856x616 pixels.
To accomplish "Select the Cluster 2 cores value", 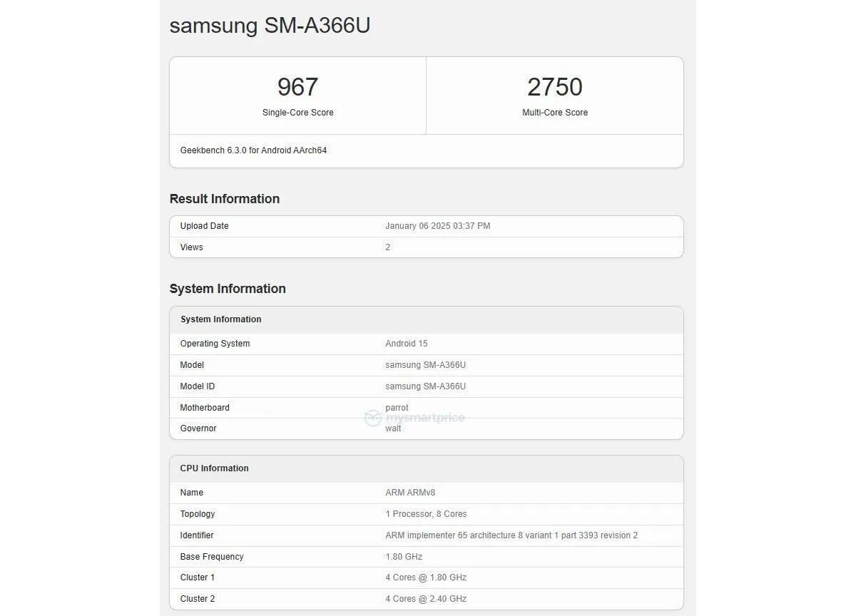I will tap(425, 599).
